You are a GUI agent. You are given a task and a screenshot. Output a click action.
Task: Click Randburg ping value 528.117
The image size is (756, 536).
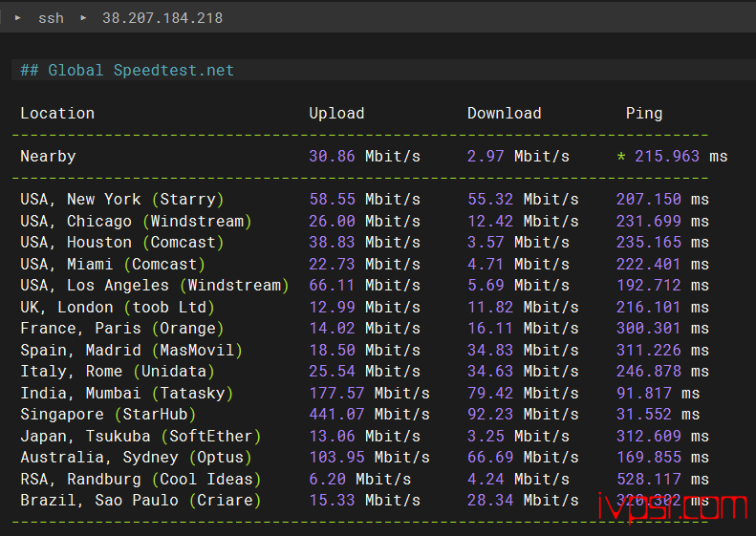coord(649,479)
